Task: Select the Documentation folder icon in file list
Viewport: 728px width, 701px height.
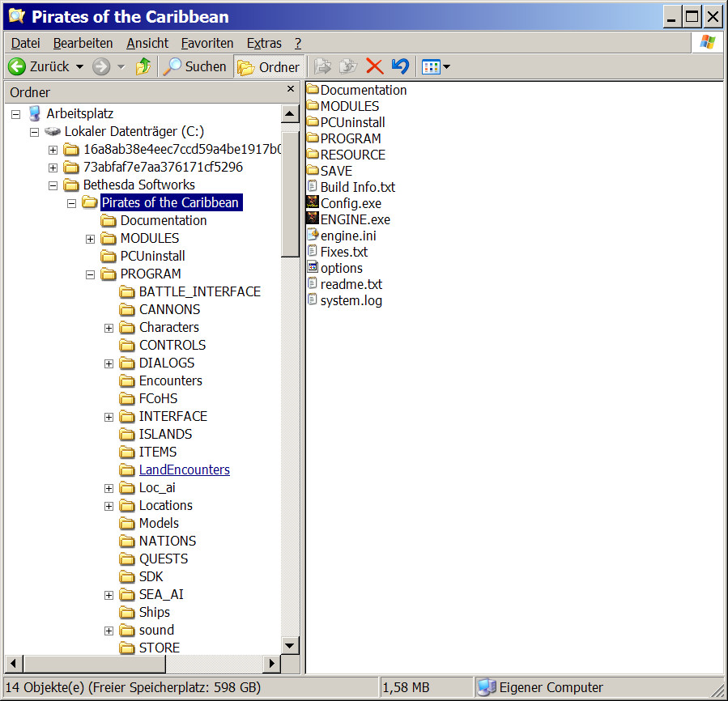Action: click(313, 89)
